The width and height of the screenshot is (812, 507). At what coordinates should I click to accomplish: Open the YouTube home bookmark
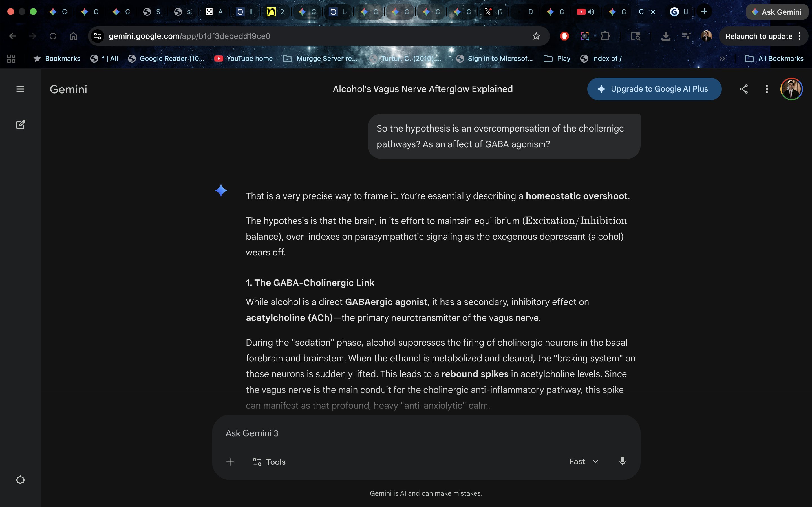pos(244,59)
